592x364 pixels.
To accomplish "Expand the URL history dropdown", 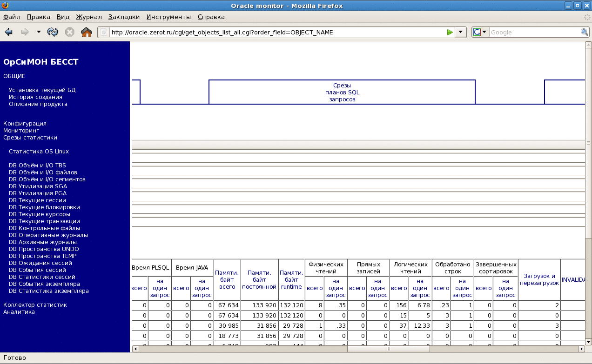I will [460, 32].
